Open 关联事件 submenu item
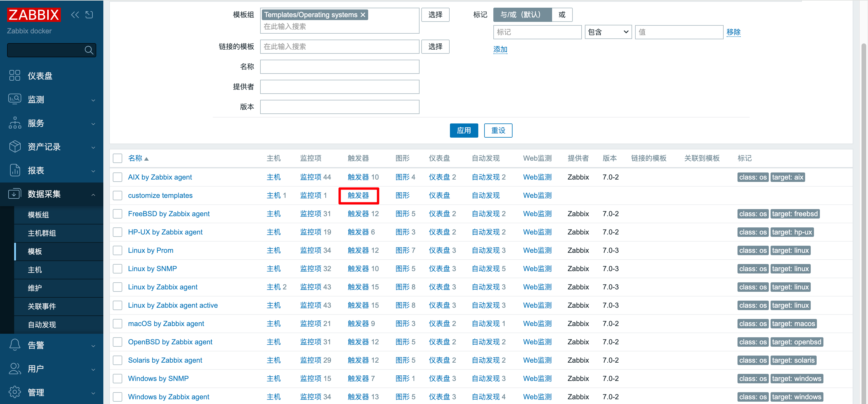Viewport: 868px width, 404px height. 59,306
